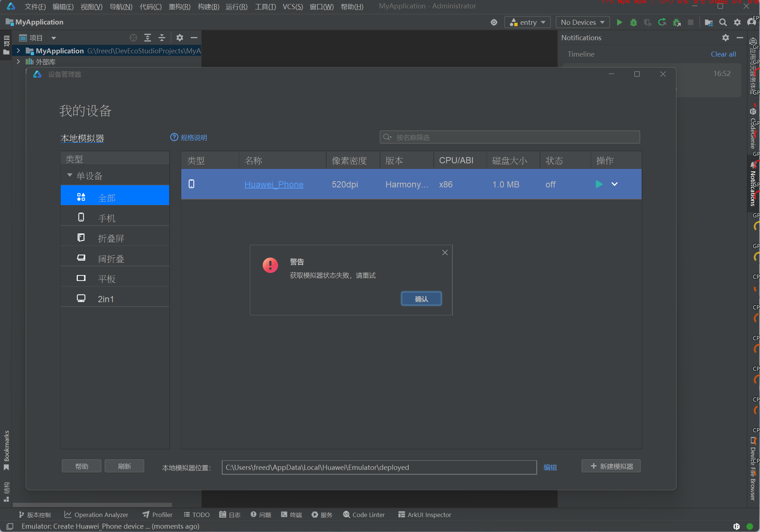Hide the Notifications panel
Image resolution: width=760 pixels, height=532 pixels.
[740, 38]
